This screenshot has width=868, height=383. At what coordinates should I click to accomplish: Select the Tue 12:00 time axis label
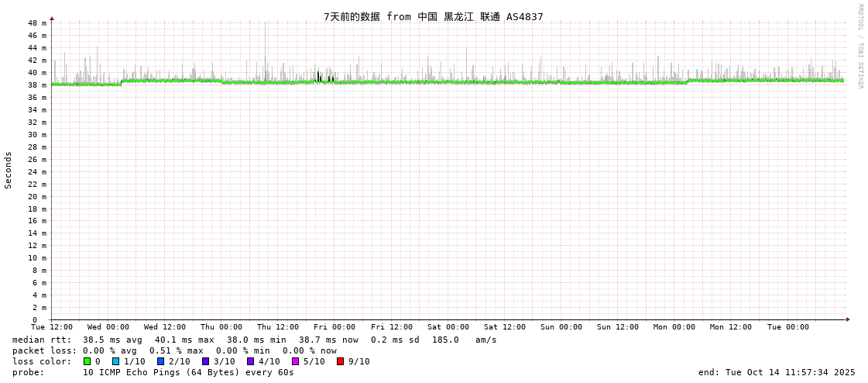click(x=52, y=327)
